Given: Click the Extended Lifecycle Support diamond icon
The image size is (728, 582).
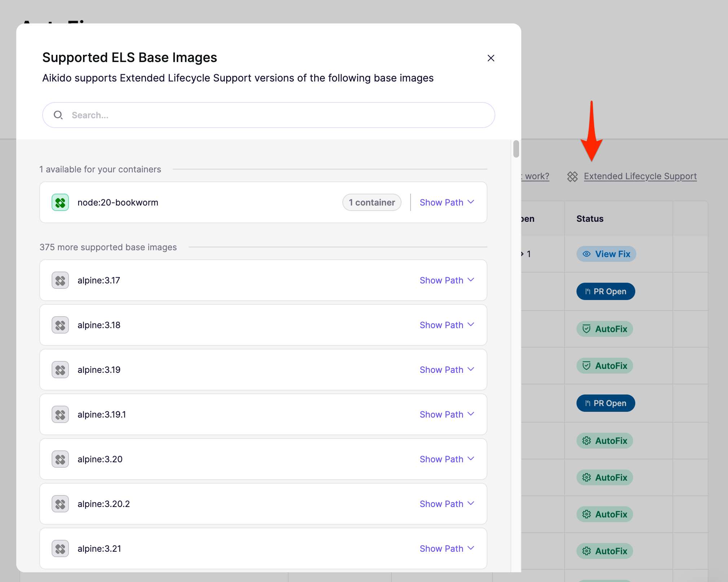Looking at the screenshot, I should [x=573, y=176].
